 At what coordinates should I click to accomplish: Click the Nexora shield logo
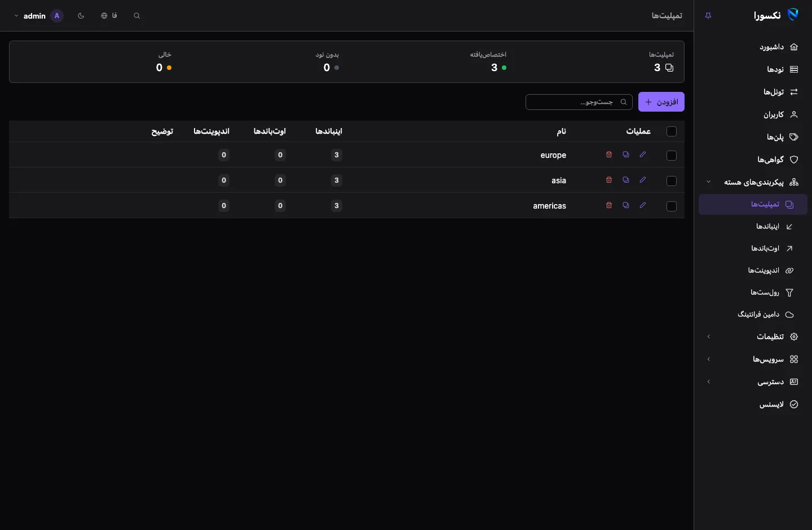coord(793,15)
